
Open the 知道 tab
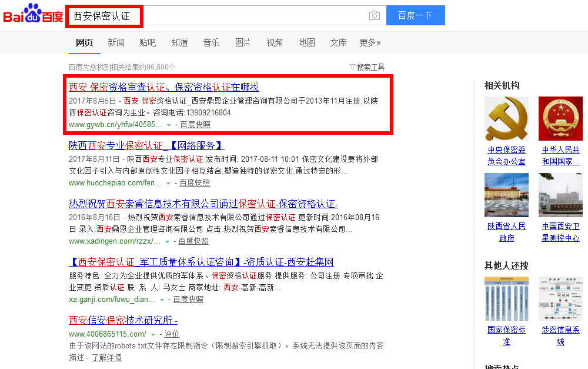(x=179, y=43)
